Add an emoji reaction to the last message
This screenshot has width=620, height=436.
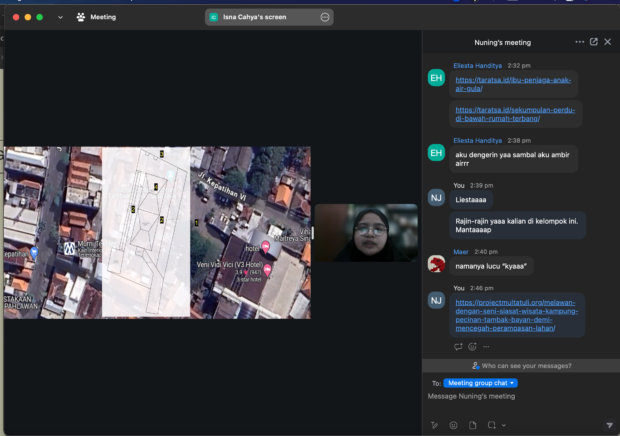coord(472,347)
